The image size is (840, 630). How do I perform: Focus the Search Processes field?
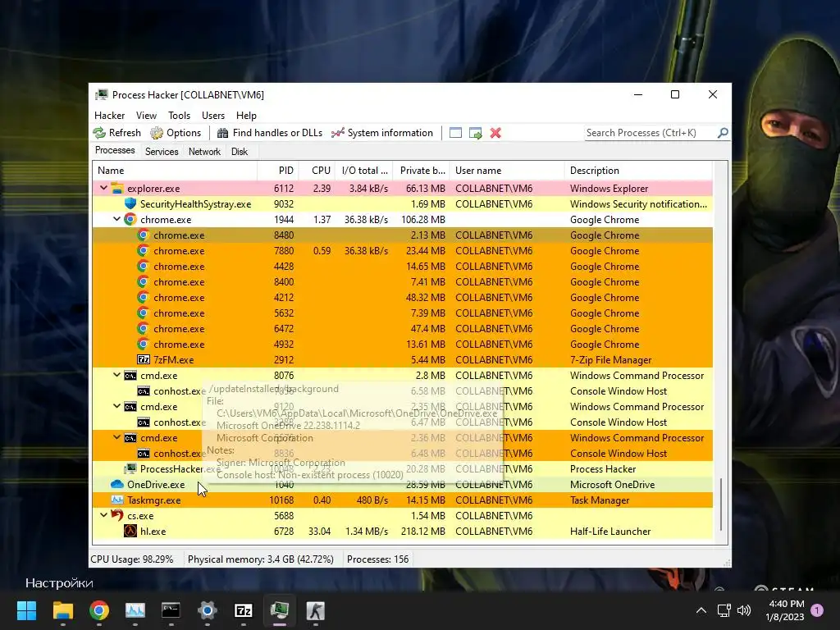(651, 132)
